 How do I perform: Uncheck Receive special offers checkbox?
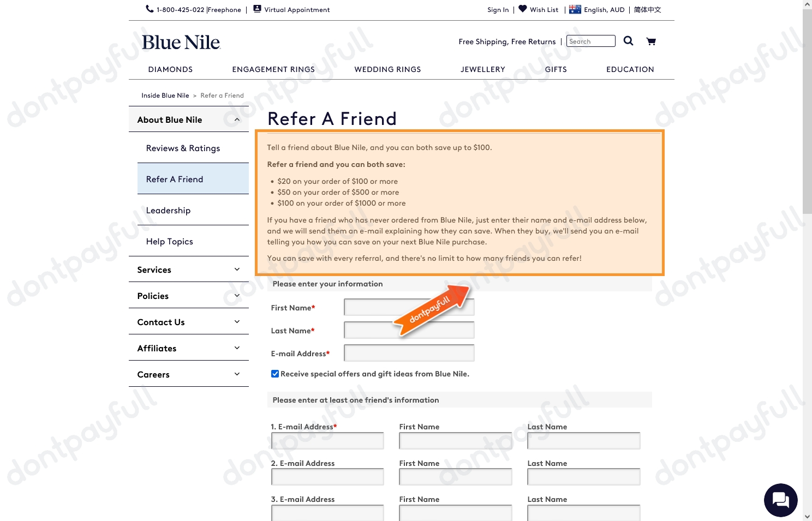pos(275,374)
